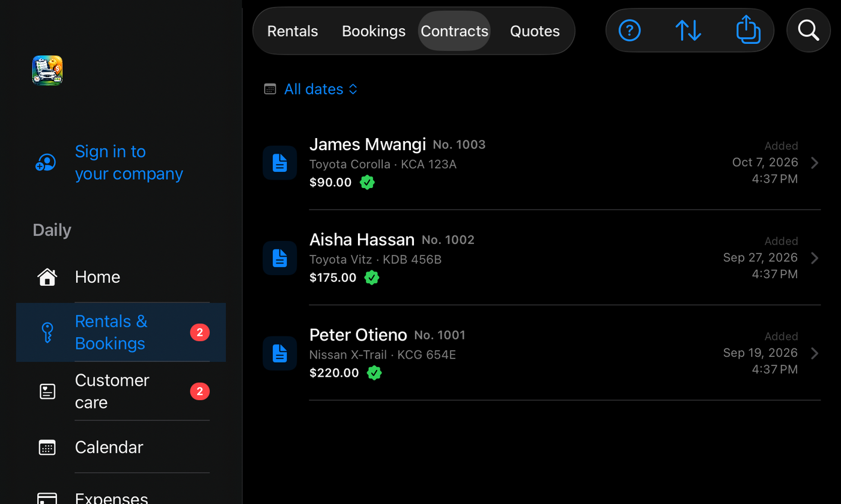This screenshot has width=841, height=504.
Task: Click the green verified badge next to $220.00
Action: click(374, 373)
